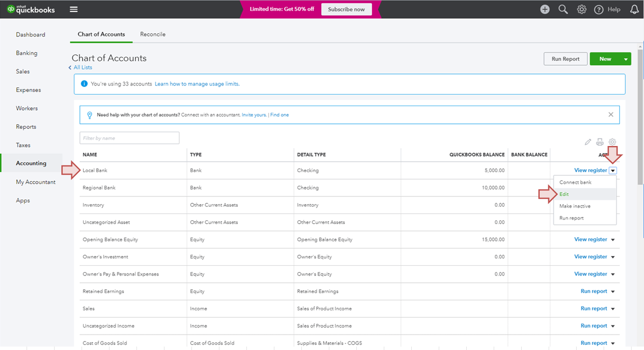Image resolution: width=644 pixels, height=350 pixels.
Task: Expand Retained Earnings action dropdown
Action: point(613,292)
